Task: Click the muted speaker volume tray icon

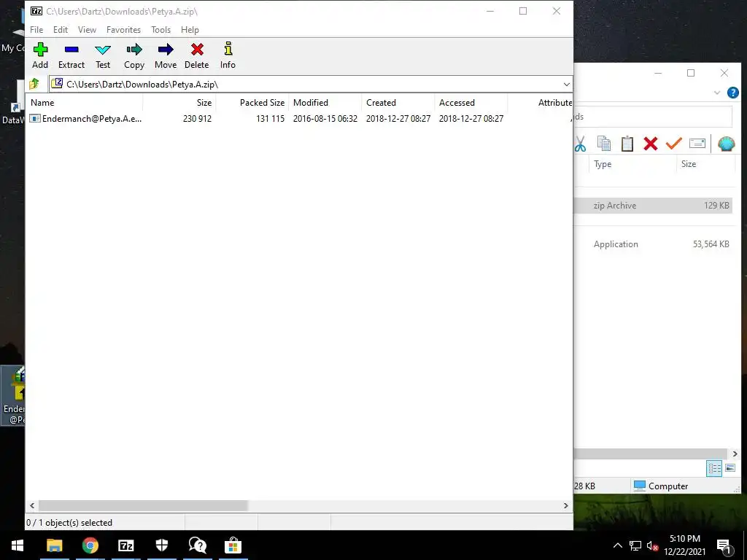Action: (x=652, y=545)
